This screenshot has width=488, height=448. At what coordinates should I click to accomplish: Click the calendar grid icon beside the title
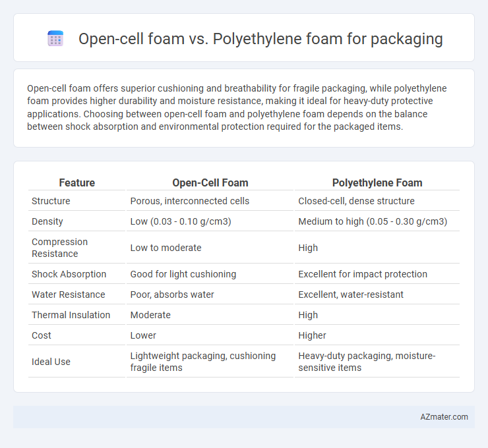pos(55,39)
